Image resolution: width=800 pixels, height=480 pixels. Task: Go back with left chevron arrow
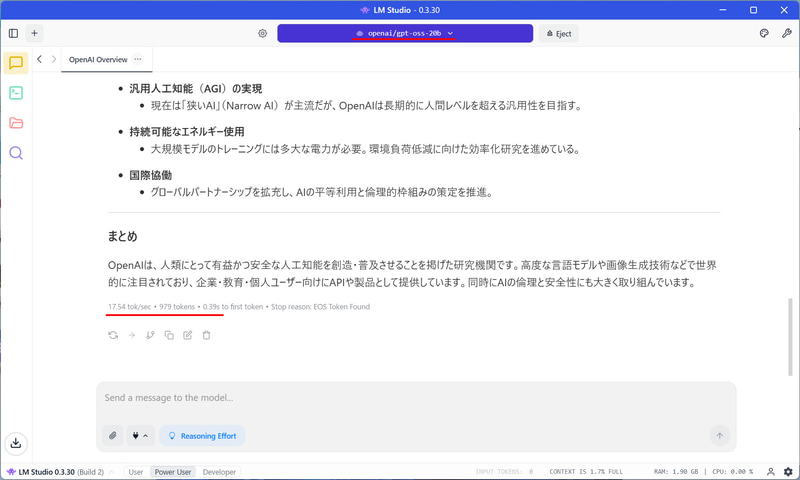coord(39,59)
